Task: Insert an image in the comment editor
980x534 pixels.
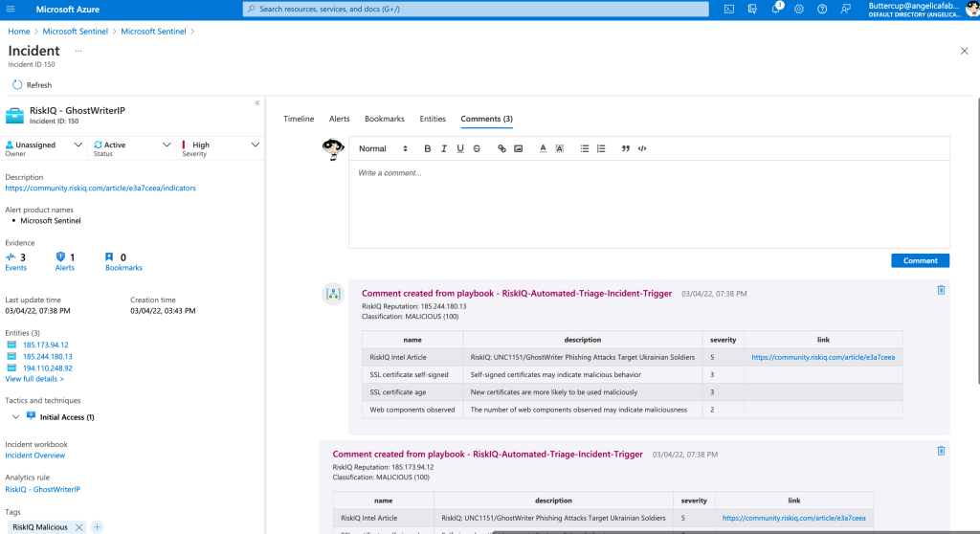Action: [518, 148]
